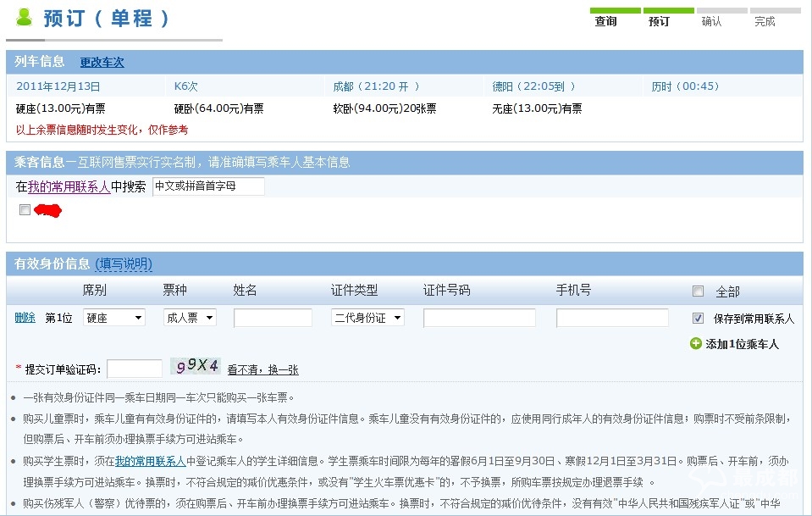Image resolution: width=812 pixels, height=516 pixels.
Task: Click the 无座(13.00元)有票 text
Action: (537, 108)
